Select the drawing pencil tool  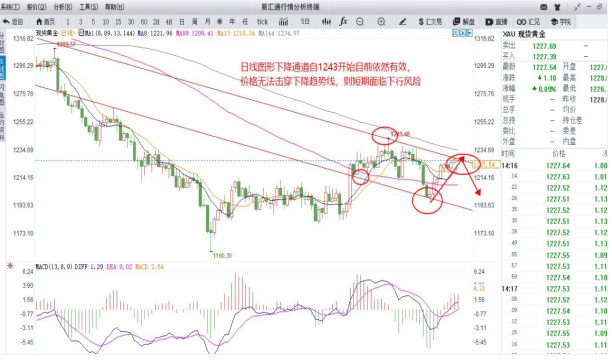pyautogui.click(x=402, y=22)
